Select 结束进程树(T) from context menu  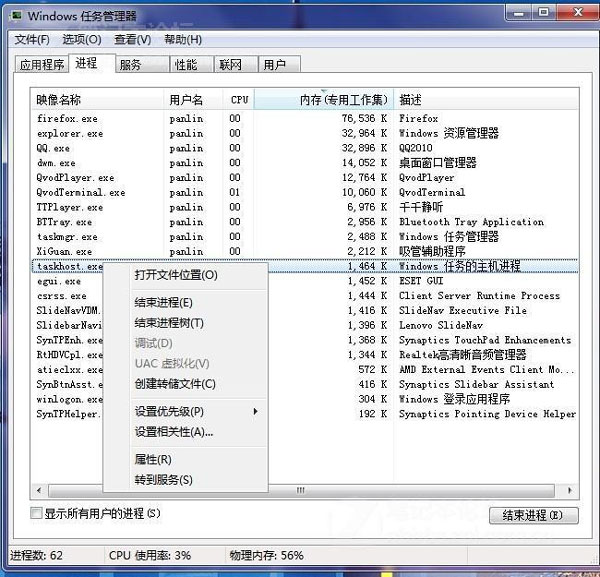(168, 323)
